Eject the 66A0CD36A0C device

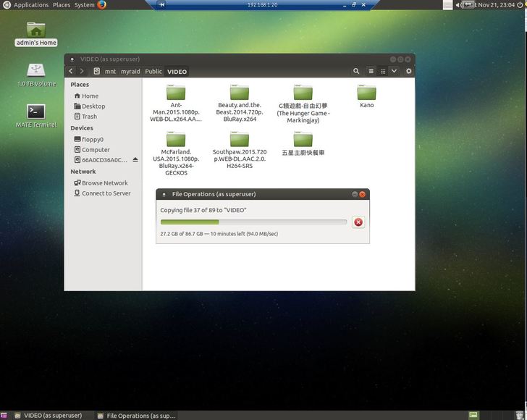135,160
